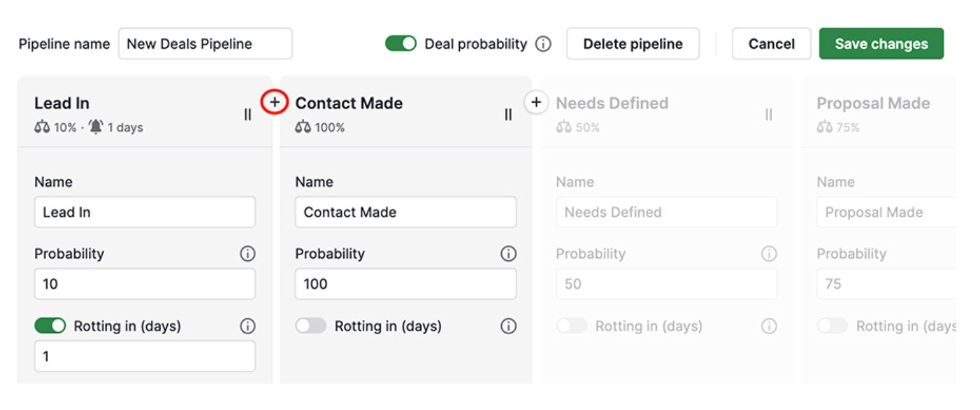Grab the Contact Made stage drag handle

(508, 115)
